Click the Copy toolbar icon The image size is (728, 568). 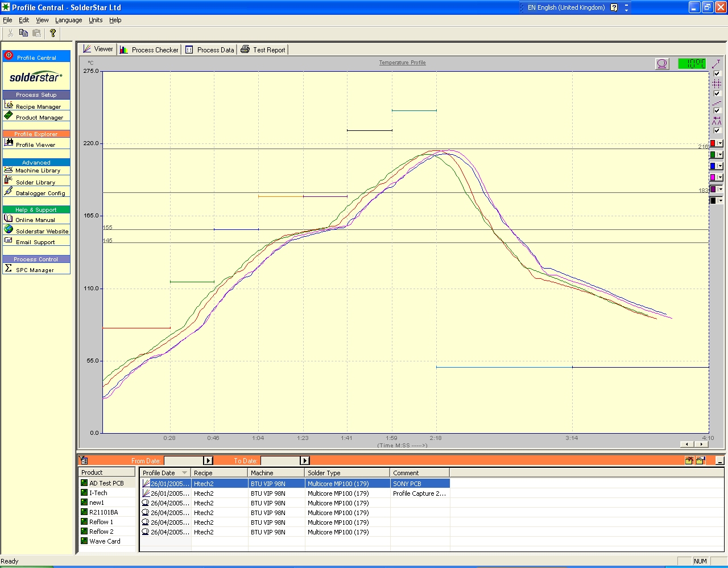click(x=23, y=33)
